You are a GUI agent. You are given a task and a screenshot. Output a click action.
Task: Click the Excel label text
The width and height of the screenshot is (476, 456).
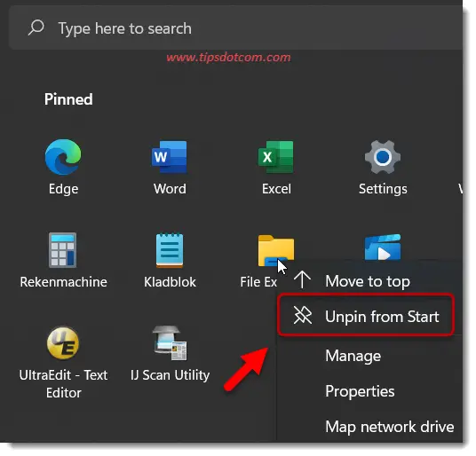276,189
